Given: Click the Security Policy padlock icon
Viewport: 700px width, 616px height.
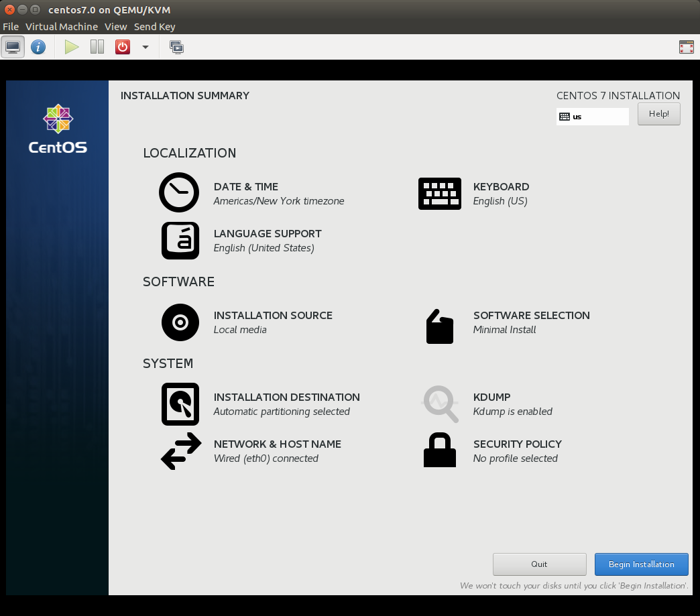Looking at the screenshot, I should [440, 450].
